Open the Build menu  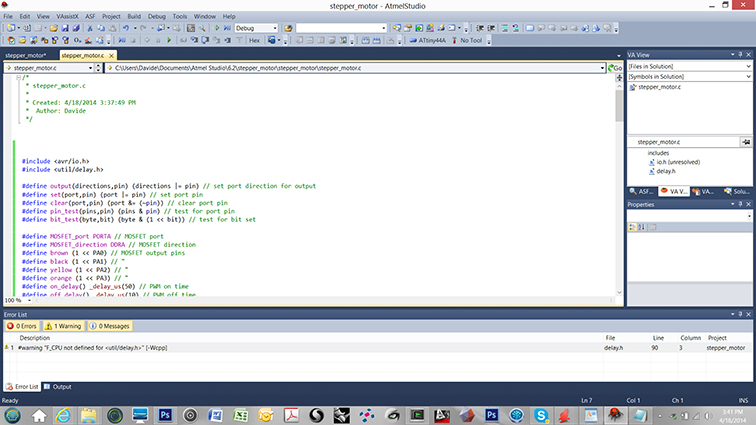click(134, 16)
